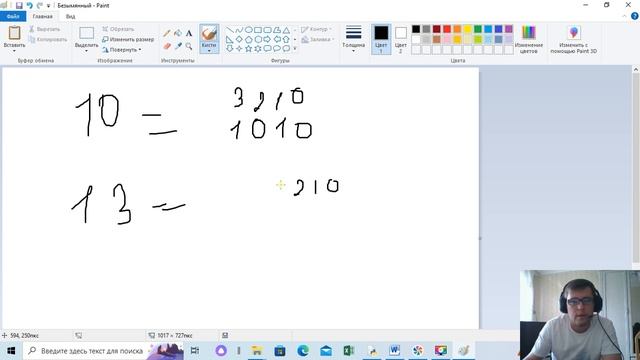Click Save icon in quick access toolbar
Viewport: 640px width, 360px height.
19,5
